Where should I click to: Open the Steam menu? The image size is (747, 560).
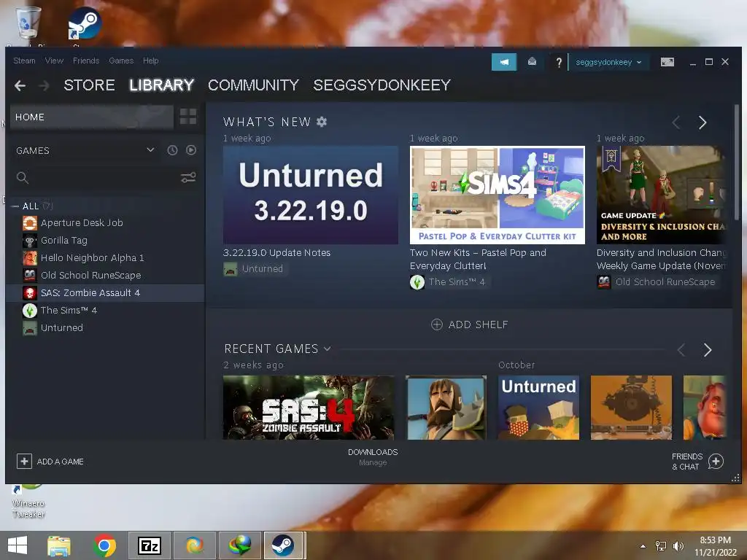click(24, 61)
